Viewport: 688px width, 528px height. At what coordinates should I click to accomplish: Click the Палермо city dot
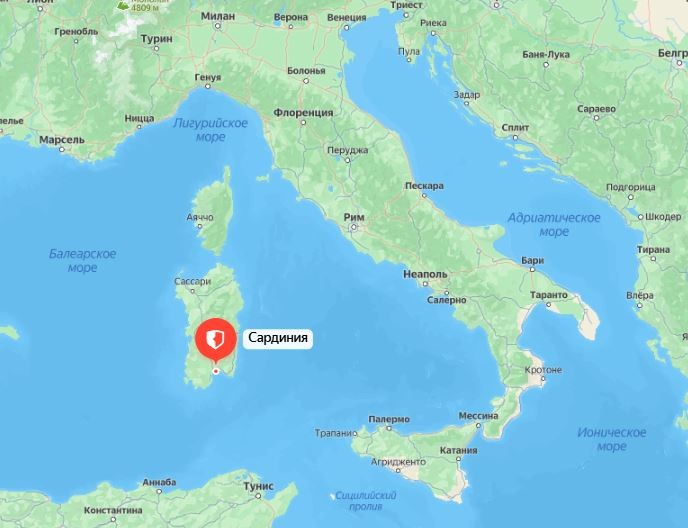389,428
